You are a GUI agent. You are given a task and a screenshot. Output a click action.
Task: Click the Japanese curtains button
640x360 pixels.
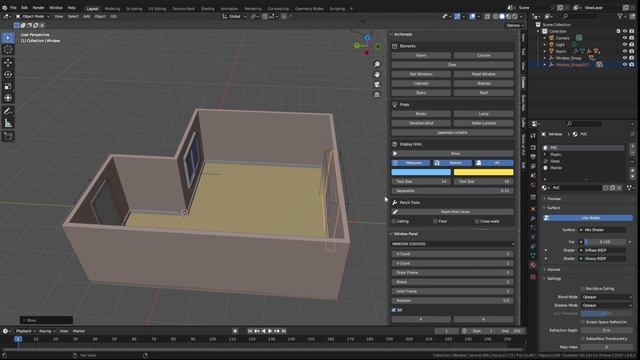coord(453,132)
